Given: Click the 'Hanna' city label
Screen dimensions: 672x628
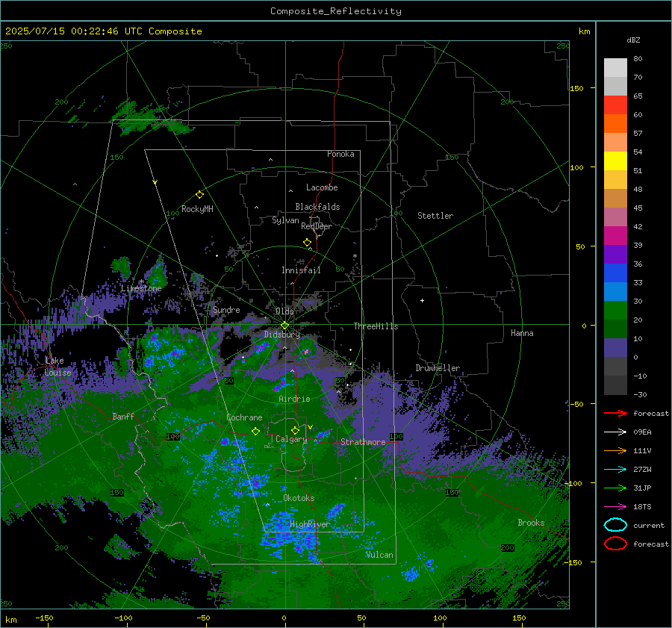Looking at the screenshot, I should (522, 333).
